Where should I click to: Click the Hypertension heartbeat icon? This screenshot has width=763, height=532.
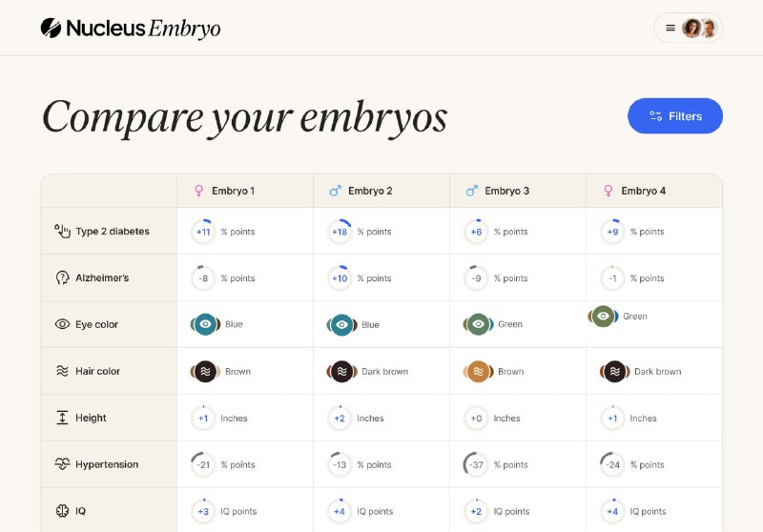pyautogui.click(x=62, y=464)
